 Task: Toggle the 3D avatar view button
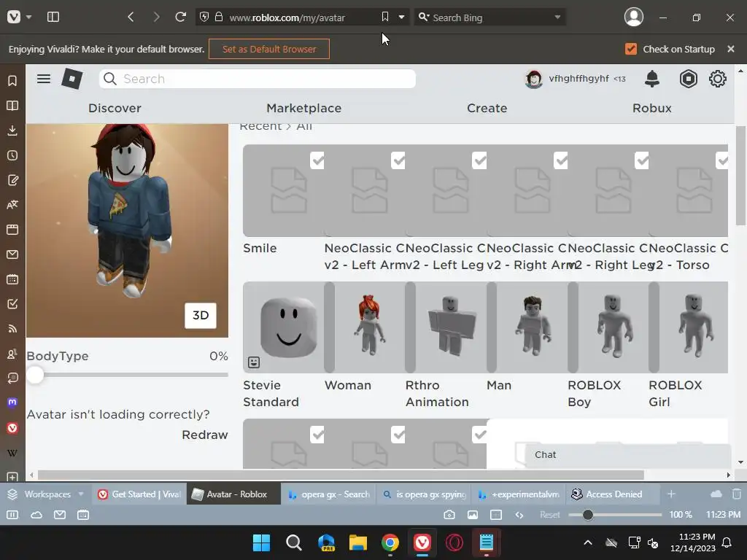point(201,315)
